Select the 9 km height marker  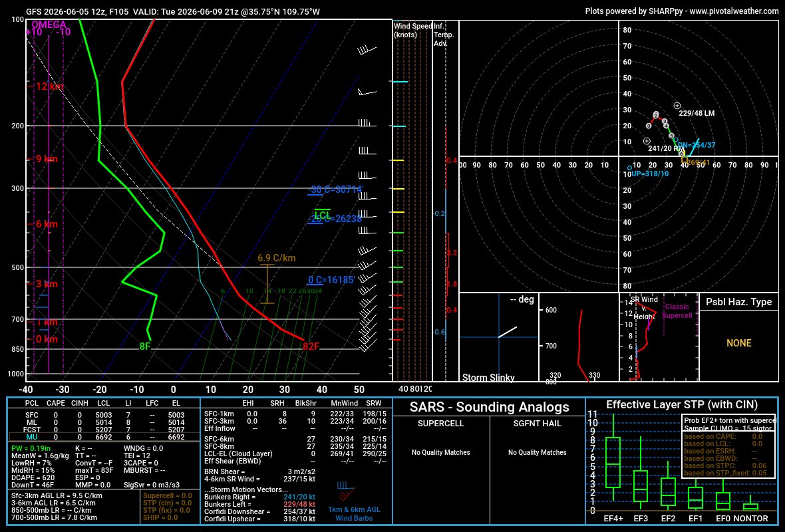[x=44, y=159]
